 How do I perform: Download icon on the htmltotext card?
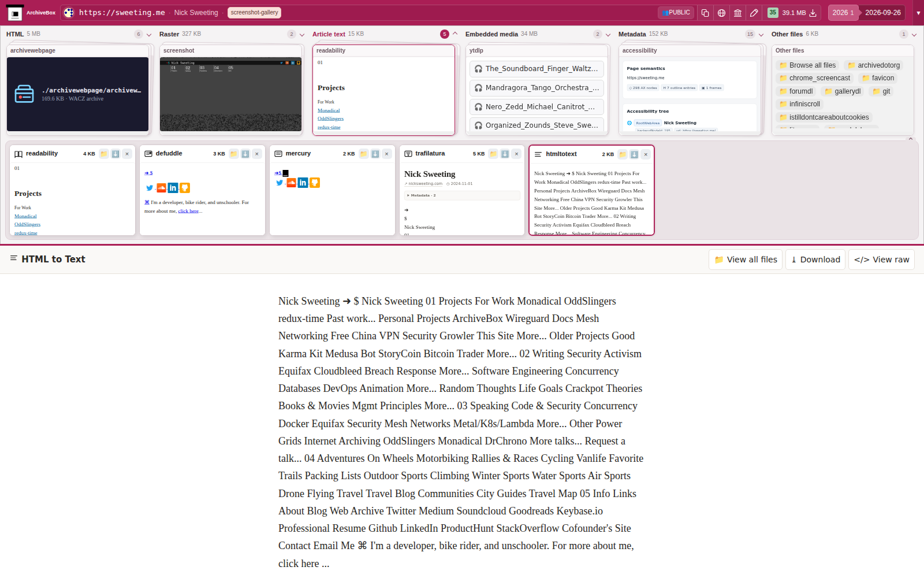pos(634,154)
